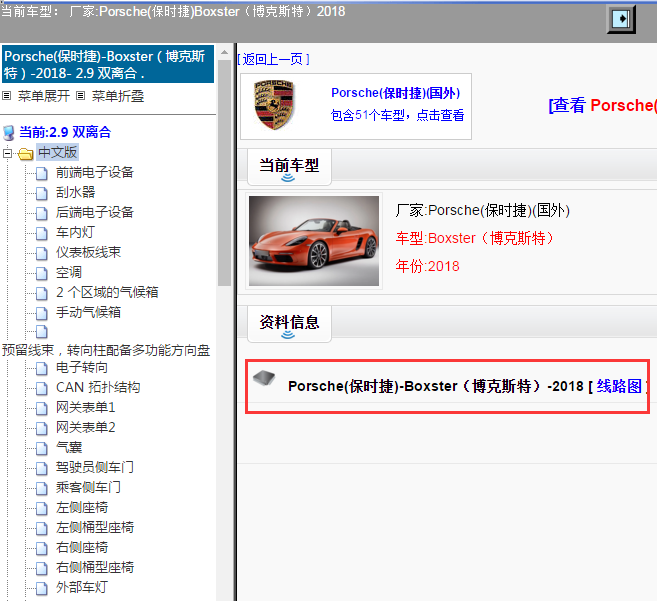Click the 菜单折叠 icon
Viewport: 657px width, 601px height.
click(80, 96)
